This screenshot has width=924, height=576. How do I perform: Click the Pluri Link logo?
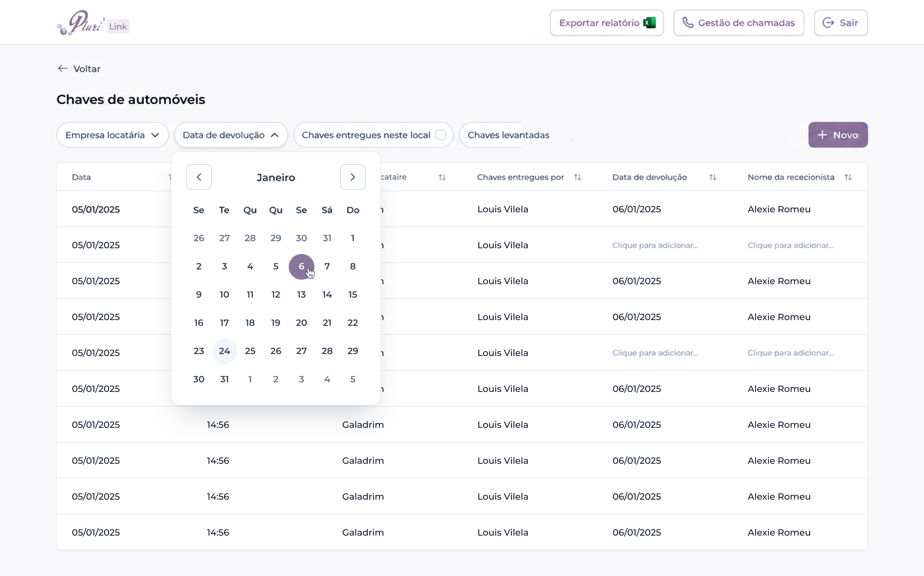(93, 23)
